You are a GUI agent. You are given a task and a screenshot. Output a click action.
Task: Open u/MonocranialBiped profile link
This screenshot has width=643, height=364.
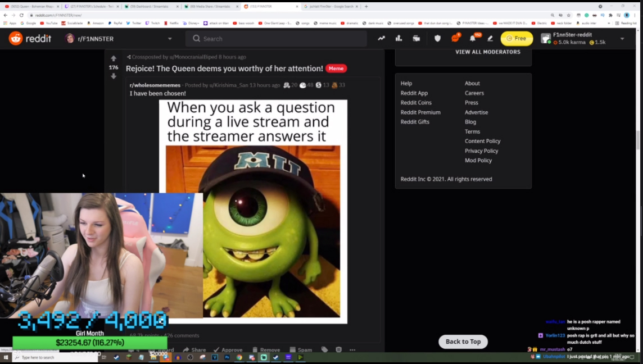(x=193, y=57)
